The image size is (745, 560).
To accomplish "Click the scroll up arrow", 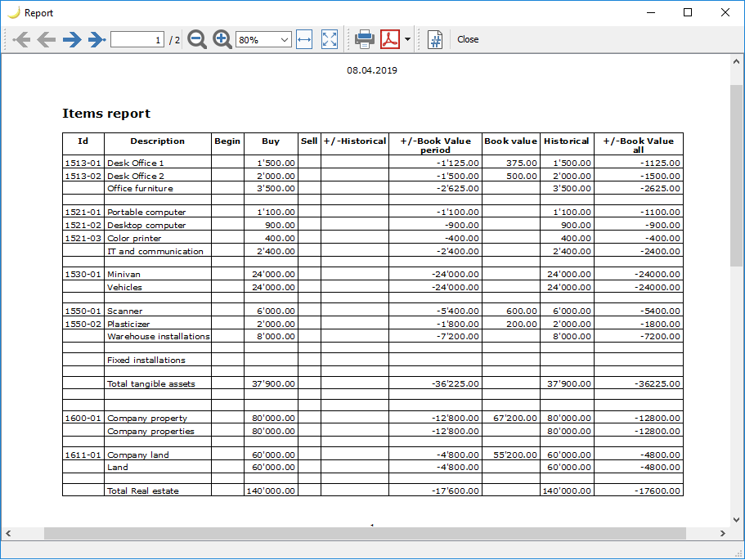I will [x=736, y=61].
